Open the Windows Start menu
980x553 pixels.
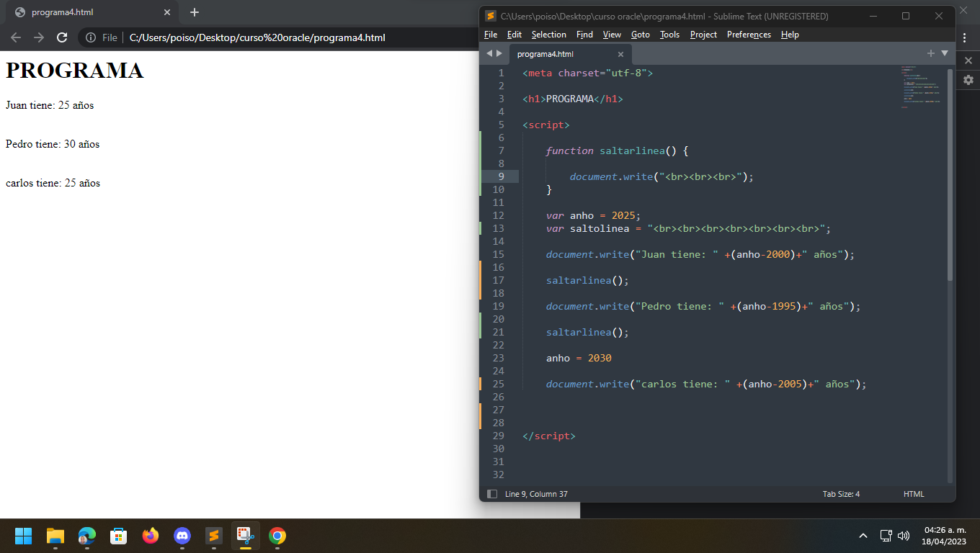click(23, 536)
